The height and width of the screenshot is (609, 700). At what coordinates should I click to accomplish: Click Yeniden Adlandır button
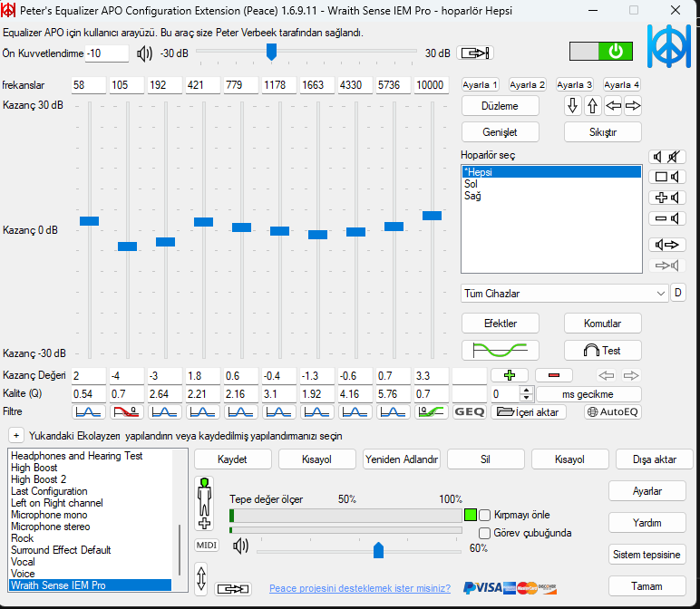tap(402, 459)
